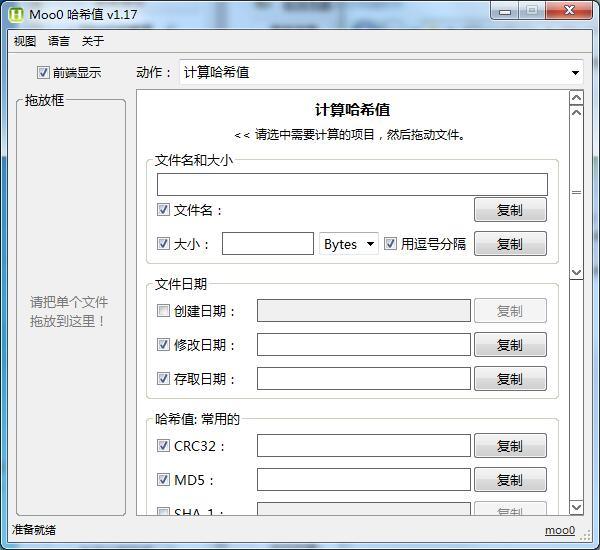Enable the 创建日期 checkbox

point(163,311)
